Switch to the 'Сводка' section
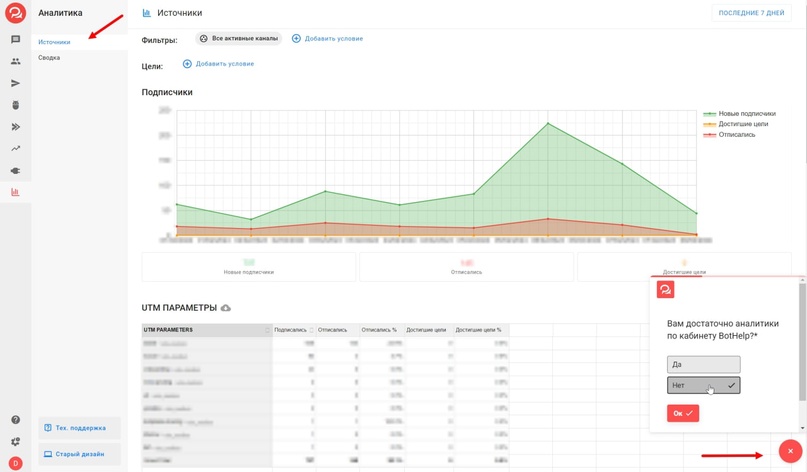 49,58
